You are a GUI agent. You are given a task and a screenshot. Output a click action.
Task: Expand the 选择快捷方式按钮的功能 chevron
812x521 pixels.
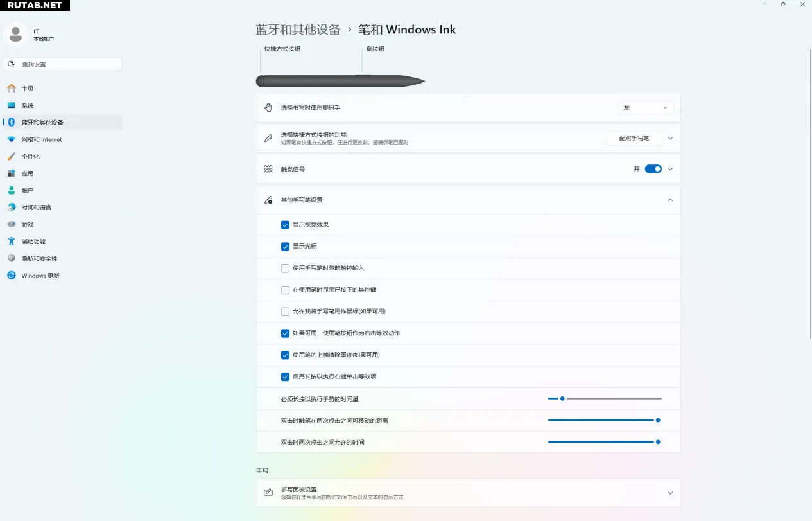pos(670,138)
